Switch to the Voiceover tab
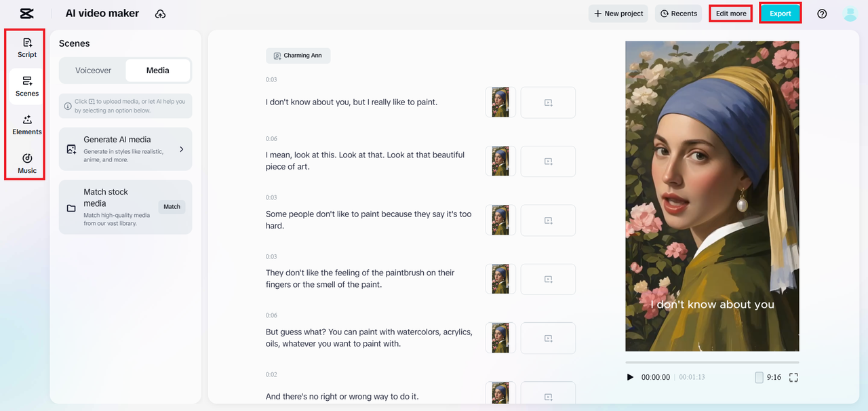This screenshot has height=411, width=868. tap(94, 70)
